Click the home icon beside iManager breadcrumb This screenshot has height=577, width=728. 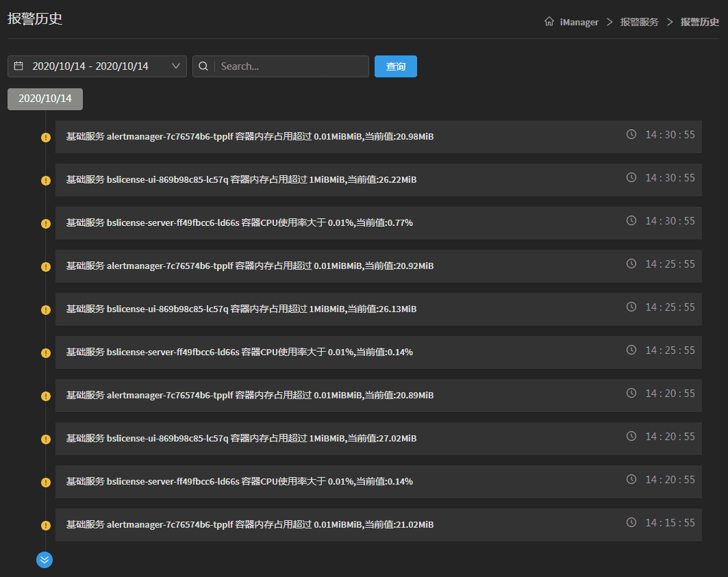(x=549, y=22)
